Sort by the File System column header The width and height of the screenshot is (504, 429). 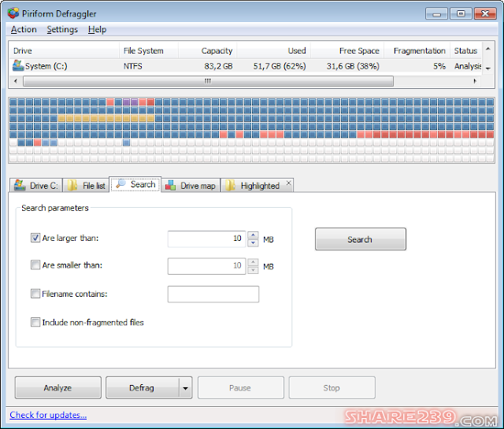click(149, 50)
